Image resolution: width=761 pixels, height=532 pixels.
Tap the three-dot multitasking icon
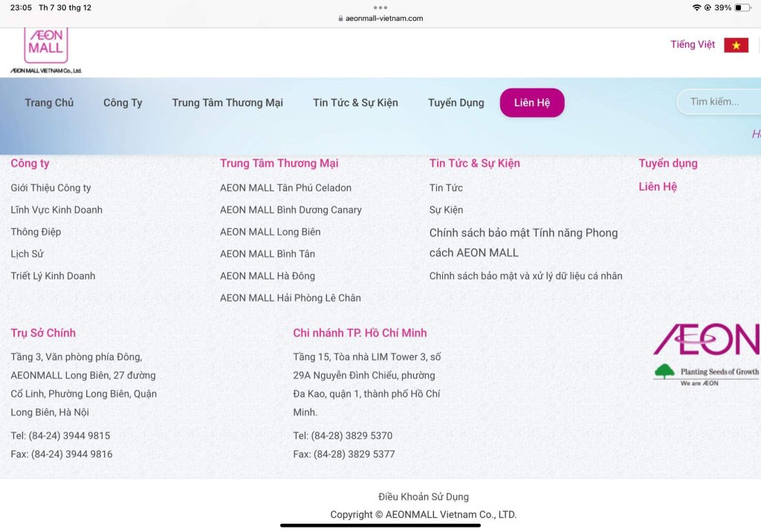coord(380,7)
